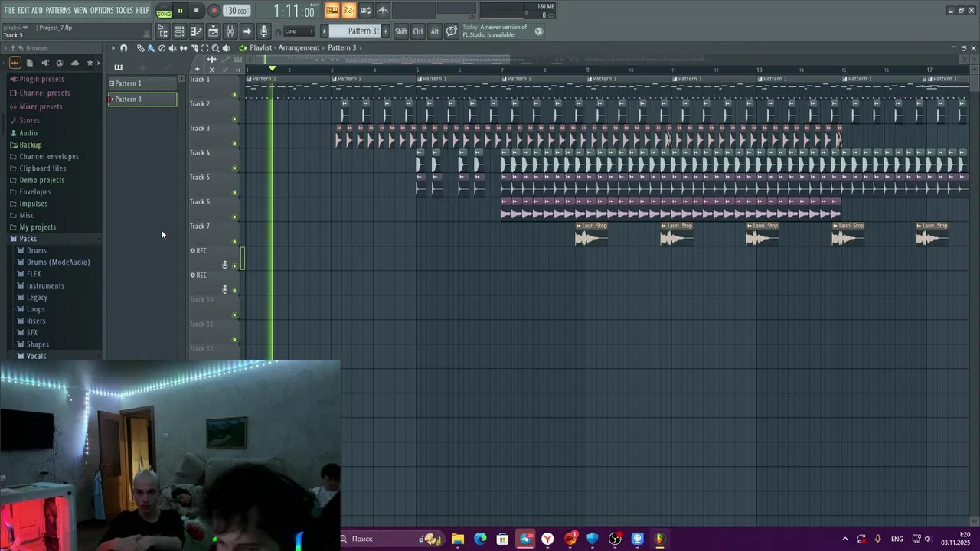Viewport: 980px width, 551px height.
Task: Click bar 9 on the timeline ruler
Action: 588,70
